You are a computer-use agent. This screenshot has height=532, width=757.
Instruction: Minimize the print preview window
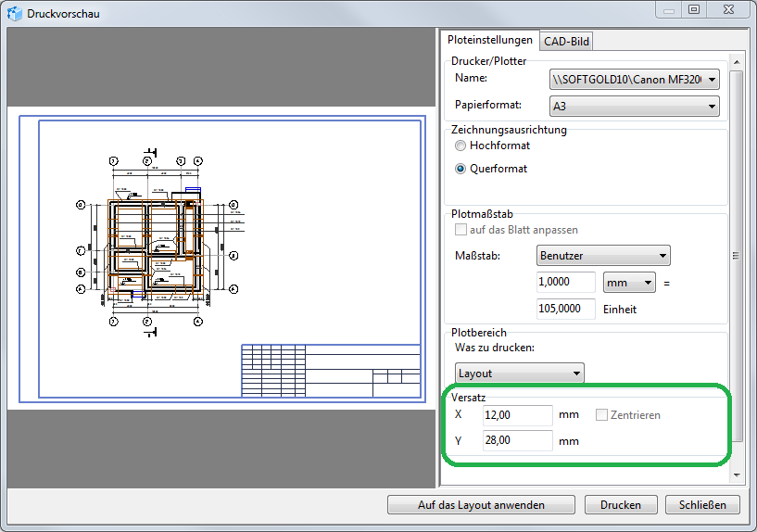tap(668, 9)
